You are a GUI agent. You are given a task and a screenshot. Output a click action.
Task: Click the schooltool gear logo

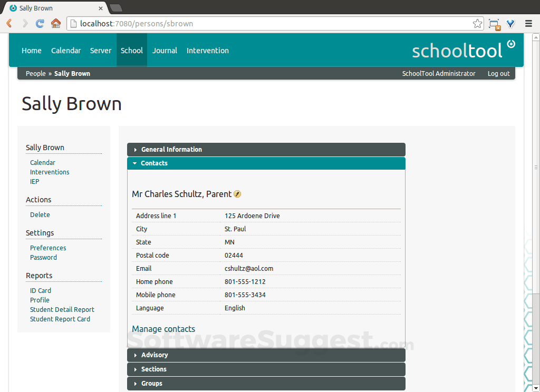coord(510,45)
